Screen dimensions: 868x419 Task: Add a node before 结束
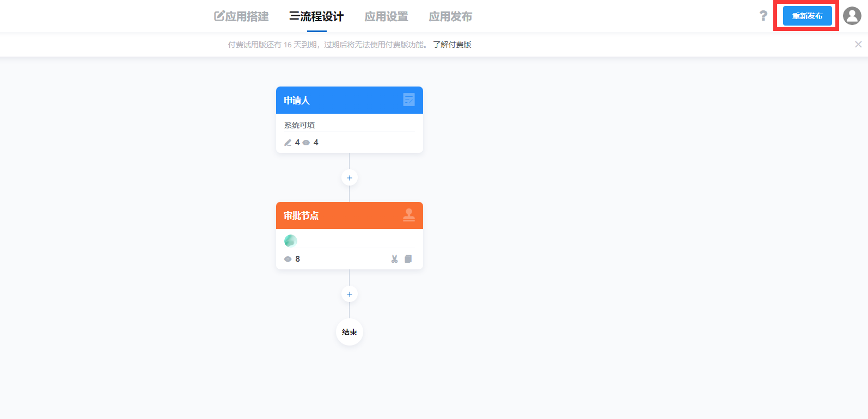click(350, 294)
